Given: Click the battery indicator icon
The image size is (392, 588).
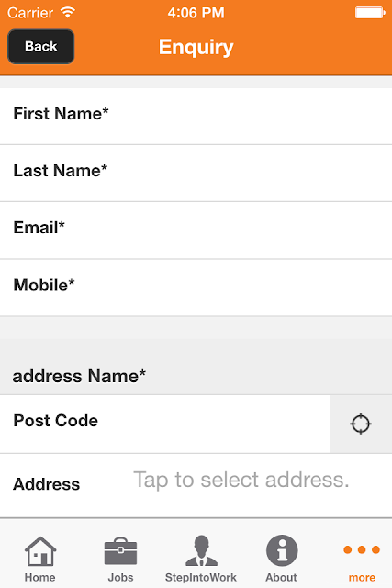Looking at the screenshot, I should click(370, 13).
